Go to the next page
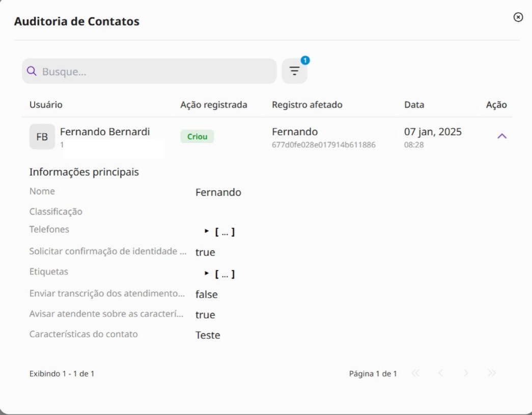The width and height of the screenshot is (532, 415). [466, 373]
